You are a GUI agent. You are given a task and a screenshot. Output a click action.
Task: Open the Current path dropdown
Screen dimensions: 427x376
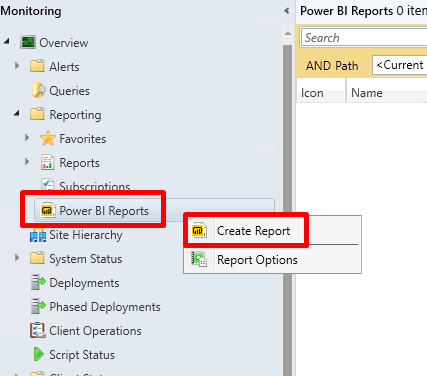tap(400, 65)
